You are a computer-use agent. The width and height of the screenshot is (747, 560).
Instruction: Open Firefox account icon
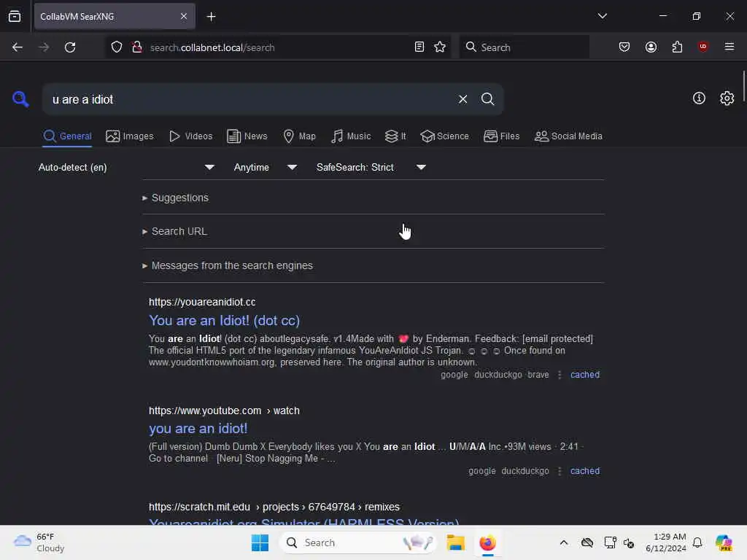click(x=651, y=47)
